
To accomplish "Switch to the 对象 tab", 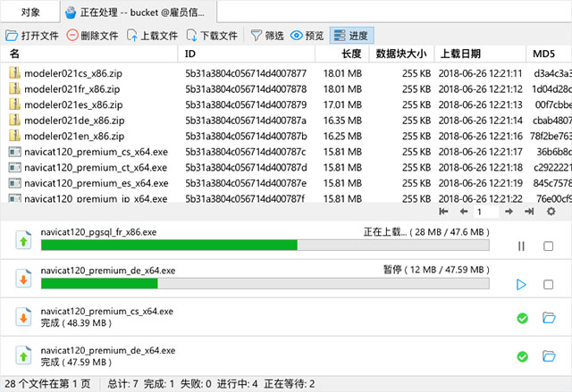I will (x=30, y=13).
